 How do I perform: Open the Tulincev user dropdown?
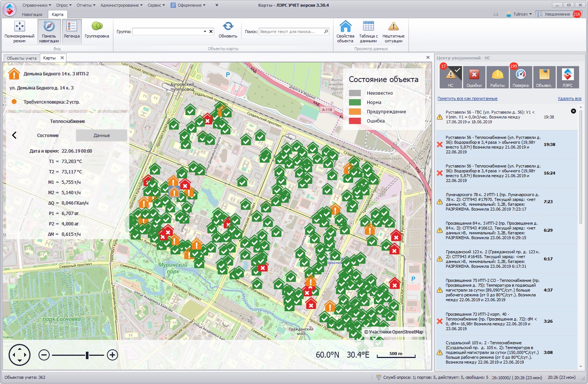click(519, 14)
